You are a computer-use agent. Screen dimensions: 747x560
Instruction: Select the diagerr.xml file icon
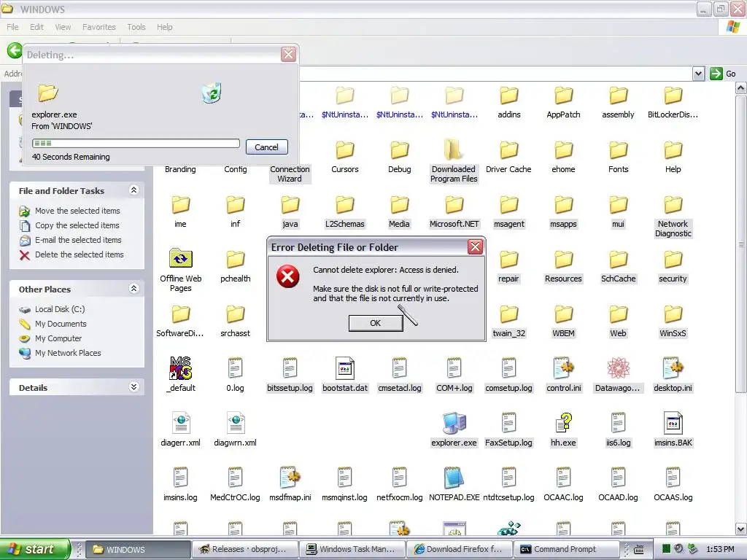pyautogui.click(x=181, y=423)
